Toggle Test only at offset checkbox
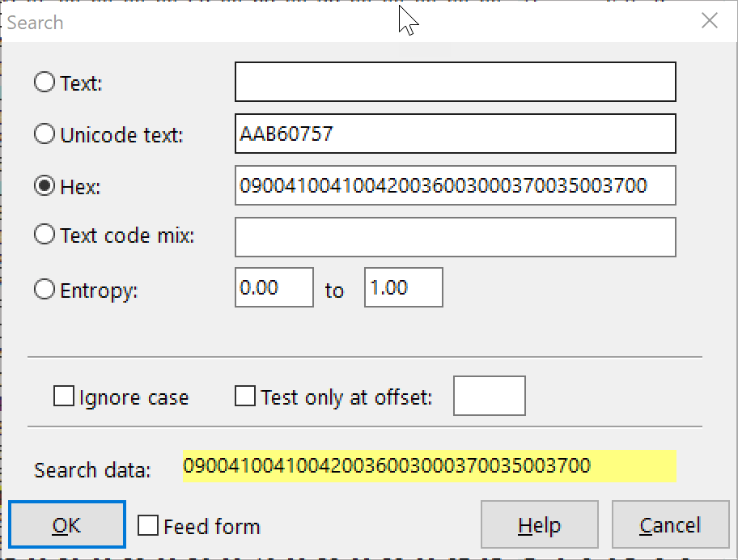The width and height of the screenshot is (738, 560). tap(244, 397)
